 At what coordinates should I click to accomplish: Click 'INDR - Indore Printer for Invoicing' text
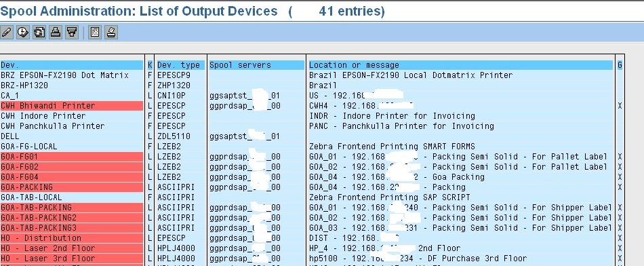pos(392,116)
